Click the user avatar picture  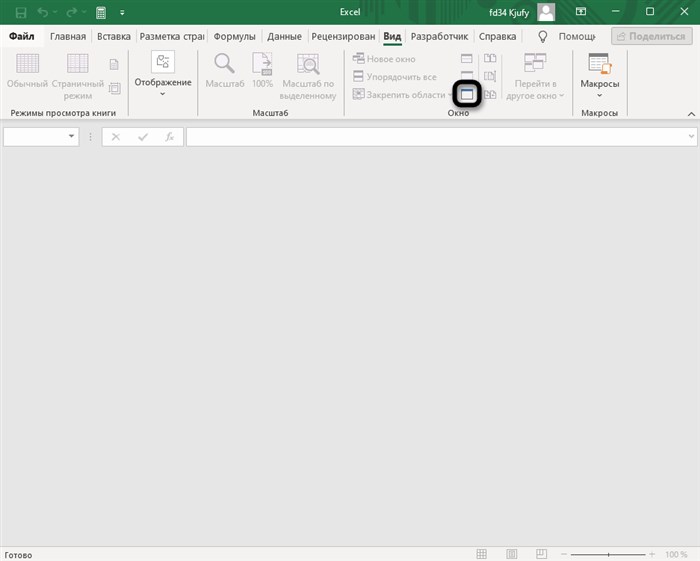[546, 12]
